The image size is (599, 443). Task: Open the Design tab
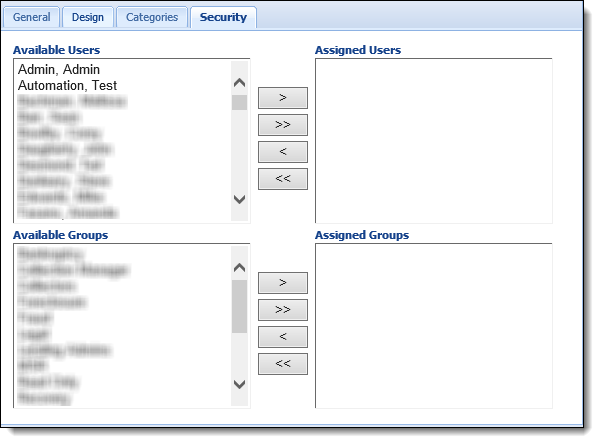pyautogui.click(x=87, y=17)
